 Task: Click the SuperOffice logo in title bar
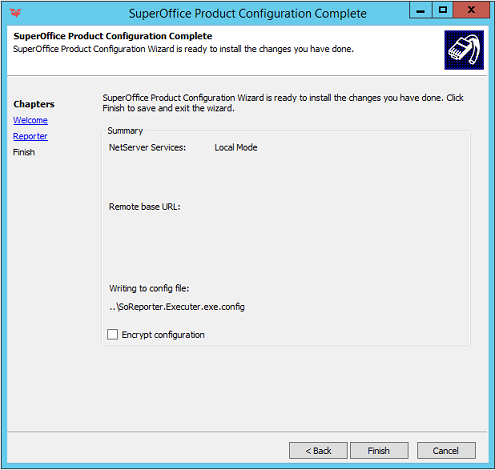[15, 13]
